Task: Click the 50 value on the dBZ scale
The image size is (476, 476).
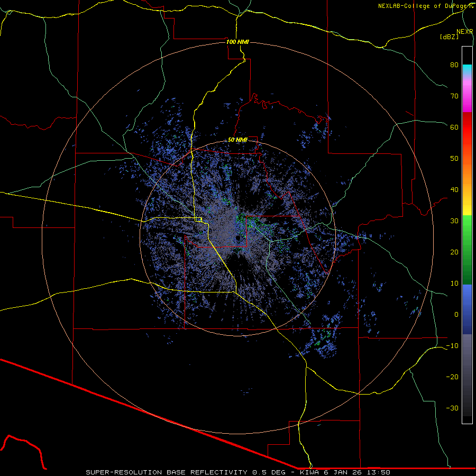Action: click(x=454, y=159)
